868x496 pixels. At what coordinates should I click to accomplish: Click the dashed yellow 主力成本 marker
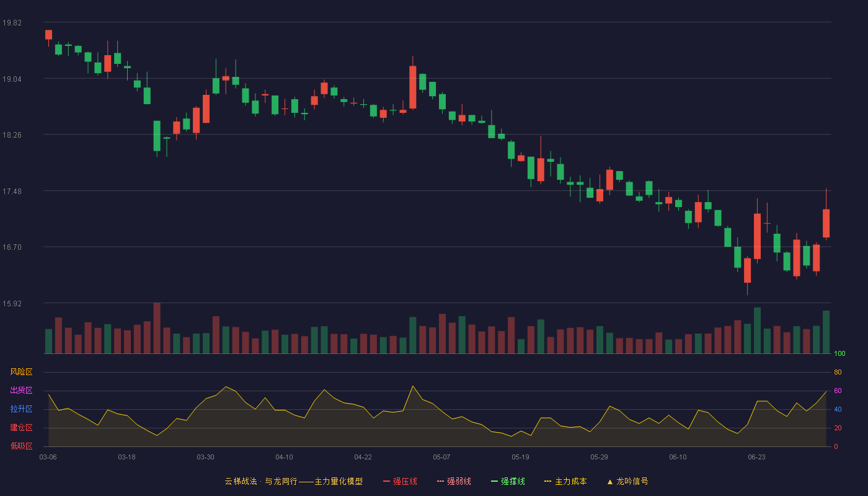[548, 481]
